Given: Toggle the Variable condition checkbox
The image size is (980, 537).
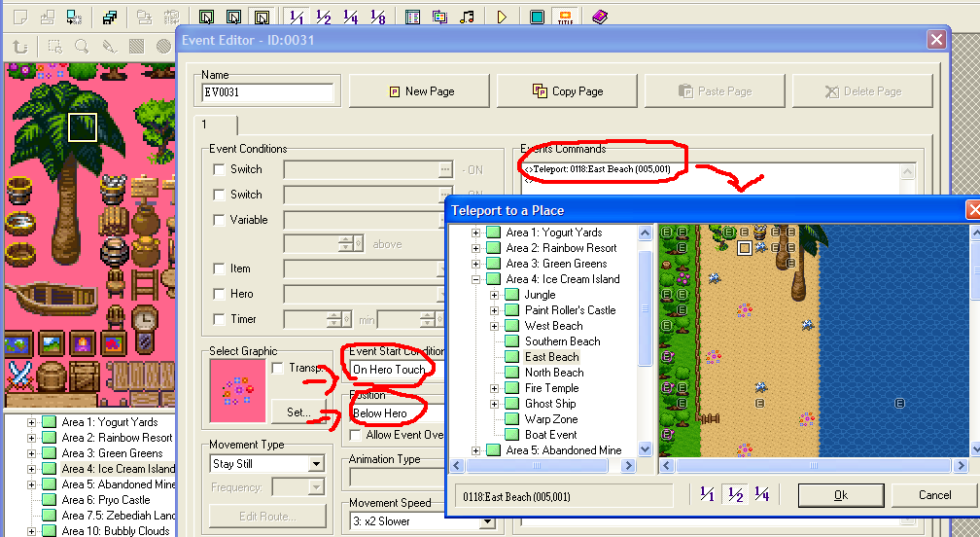Looking at the screenshot, I should click(x=221, y=220).
